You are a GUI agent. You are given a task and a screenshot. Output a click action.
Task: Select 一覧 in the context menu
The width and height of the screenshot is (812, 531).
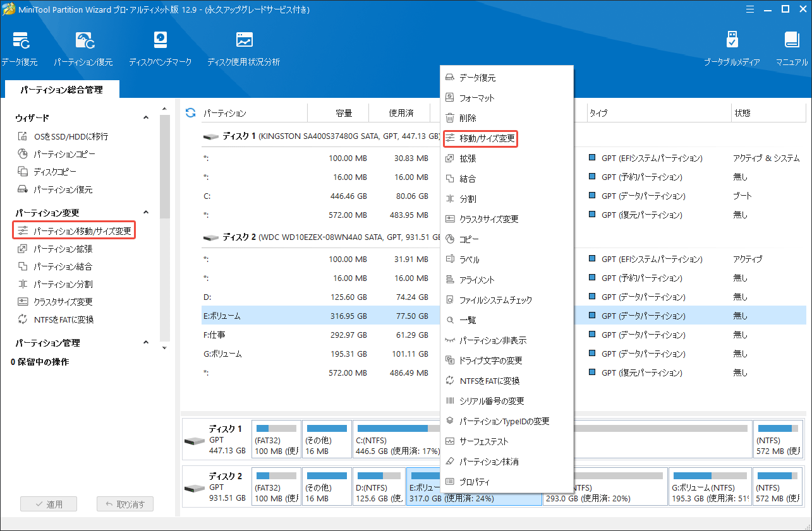(x=507, y=320)
